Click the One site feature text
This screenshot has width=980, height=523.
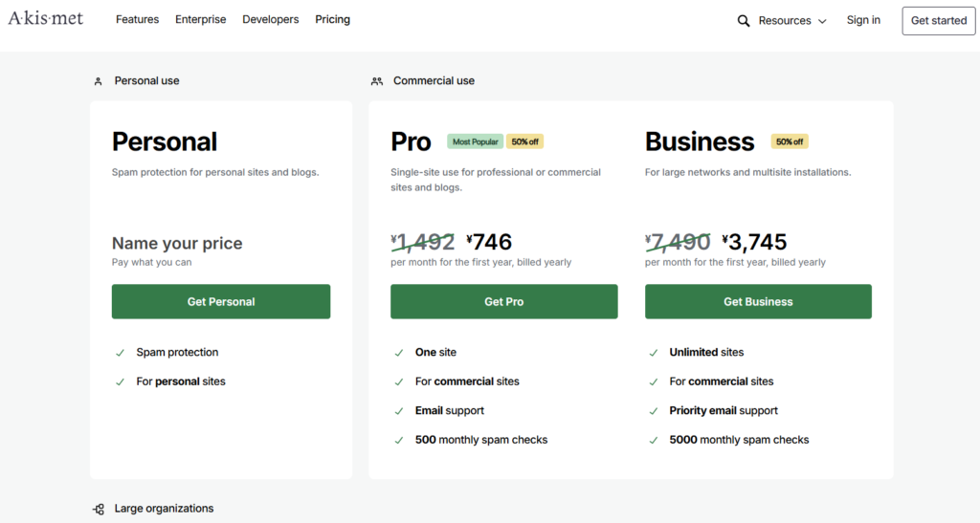(x=435, y=352)
